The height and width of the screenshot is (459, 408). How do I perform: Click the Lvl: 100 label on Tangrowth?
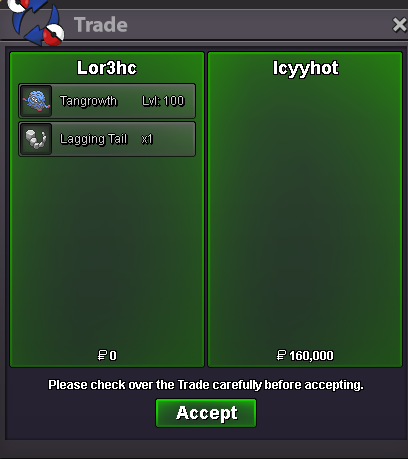tap(163, 101)
